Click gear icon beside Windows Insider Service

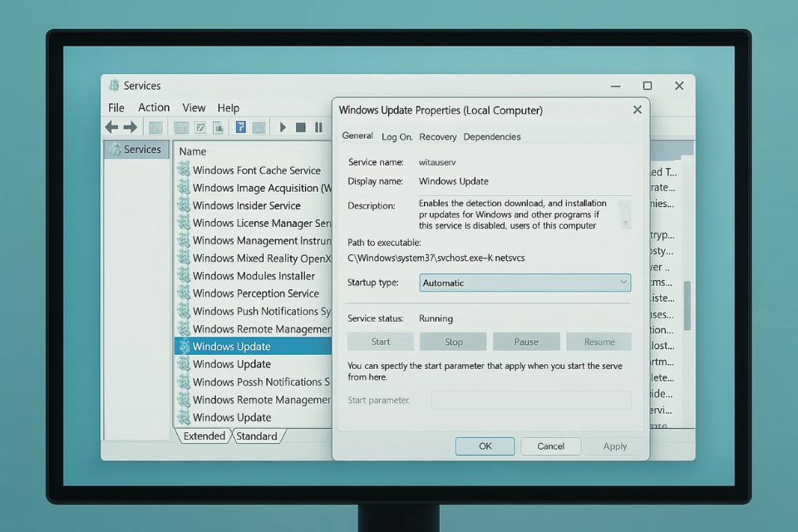(x=184, y=205)
